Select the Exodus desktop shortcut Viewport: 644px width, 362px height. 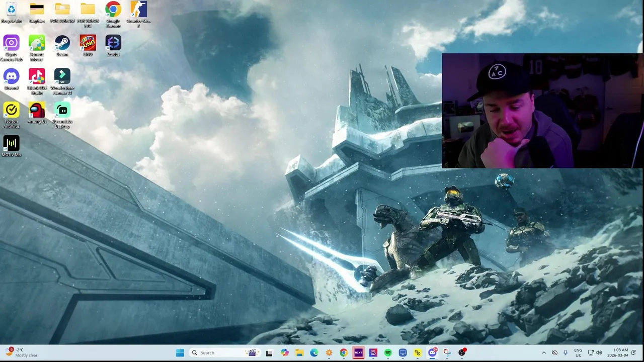coord(113,46)
